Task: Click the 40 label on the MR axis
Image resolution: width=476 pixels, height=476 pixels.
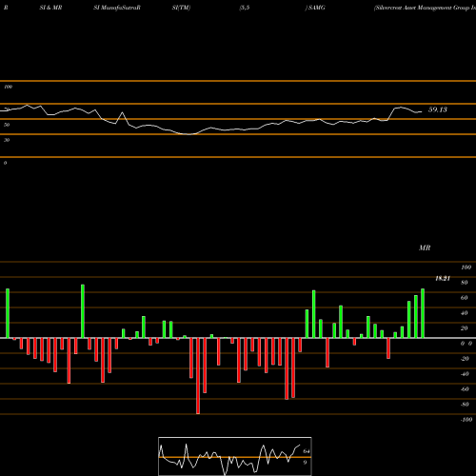Action: coord(464,313)
